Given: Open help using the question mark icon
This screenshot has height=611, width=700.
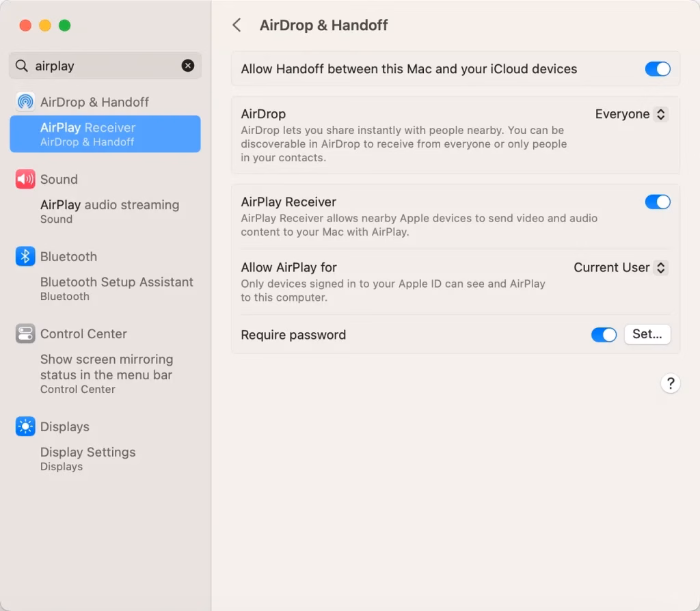Looking at the screenshot, I should [x=671, y=383].
